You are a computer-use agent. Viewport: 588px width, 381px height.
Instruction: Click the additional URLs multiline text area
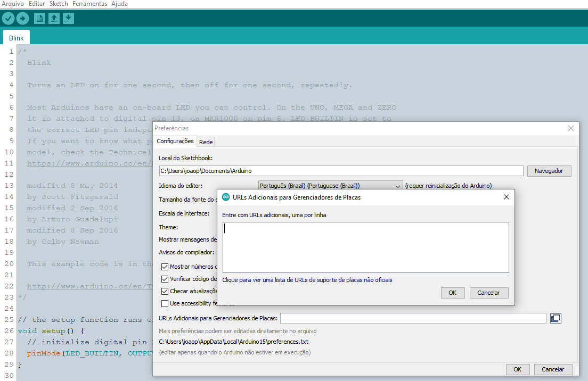coord(365,247)
